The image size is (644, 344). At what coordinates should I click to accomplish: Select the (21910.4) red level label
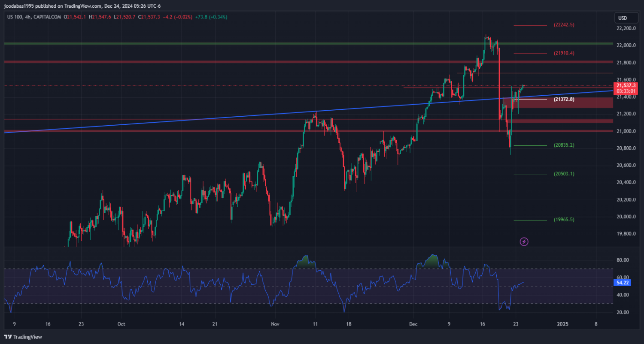(564, 53)
